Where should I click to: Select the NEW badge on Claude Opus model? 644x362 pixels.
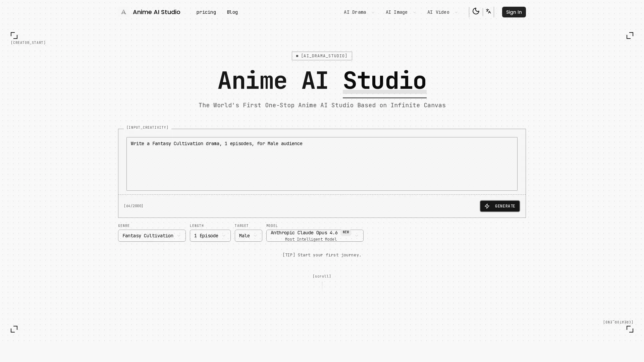click(x=346, y=232)
